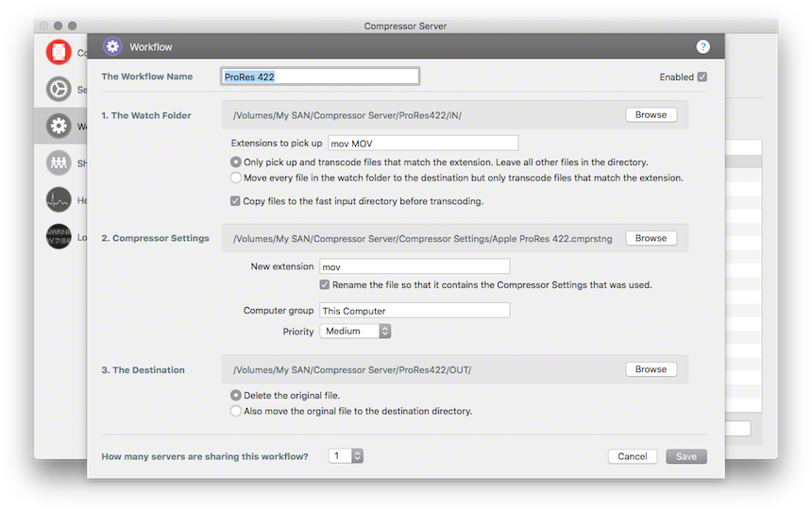Open the Settings clock-gear sidebar icon
812x511 pixels.
click(59, 89)
